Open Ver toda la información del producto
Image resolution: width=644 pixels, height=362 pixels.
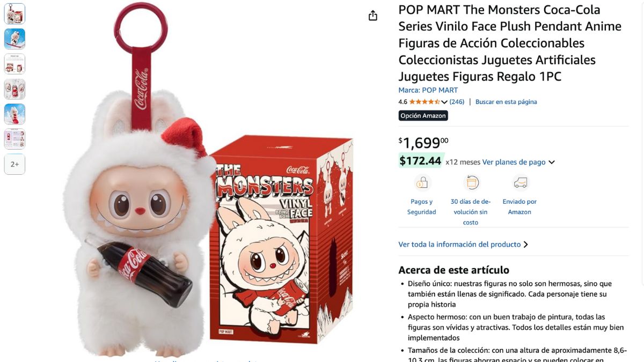click(x=463, y=245)
